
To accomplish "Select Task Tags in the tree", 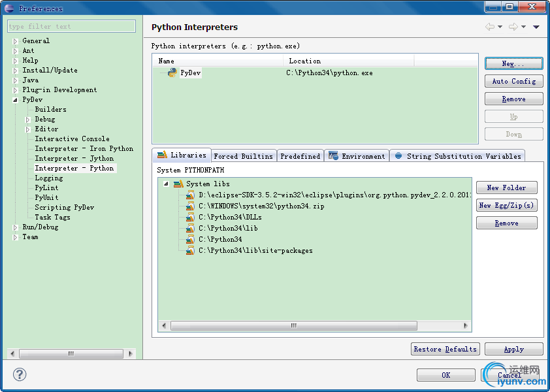I will tap(52, 217).
